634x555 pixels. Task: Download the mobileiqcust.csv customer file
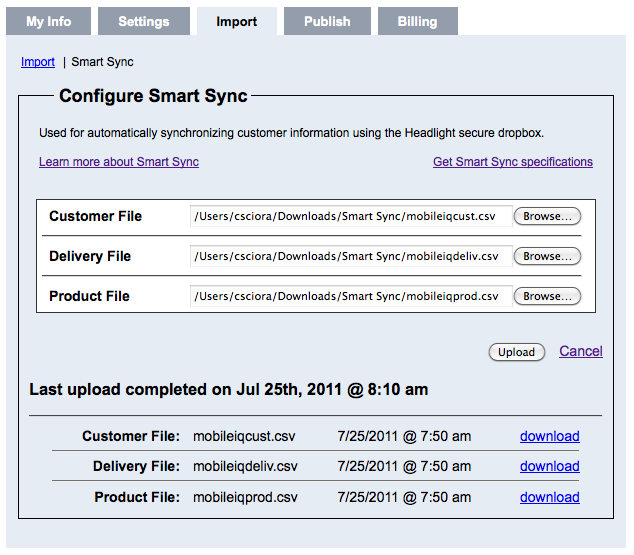(x=549, y=436)
